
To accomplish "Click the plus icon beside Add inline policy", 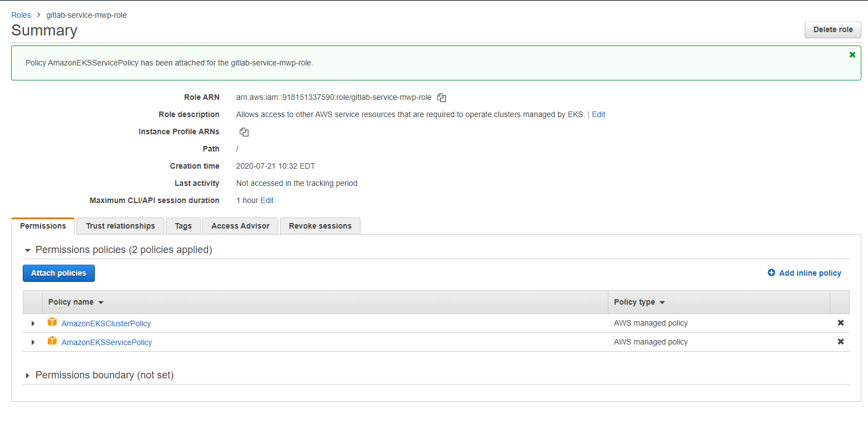I will [771, 273].
